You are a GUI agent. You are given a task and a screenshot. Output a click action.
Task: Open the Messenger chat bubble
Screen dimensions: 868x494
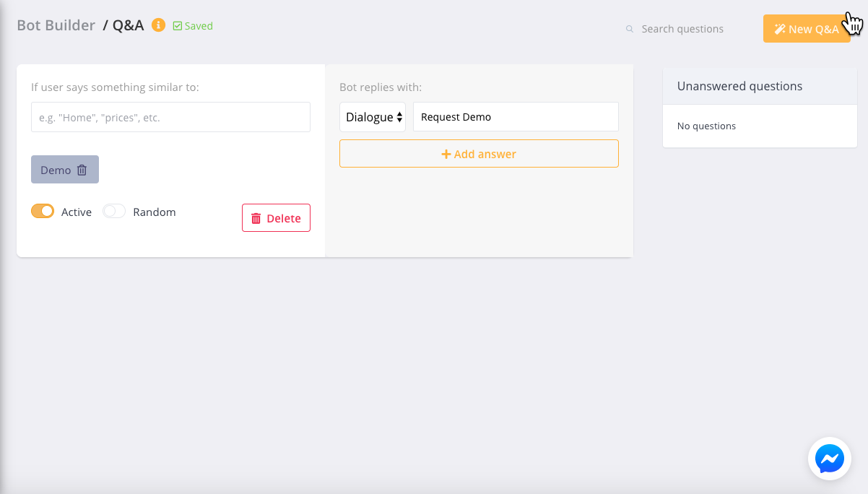[829, 459]
